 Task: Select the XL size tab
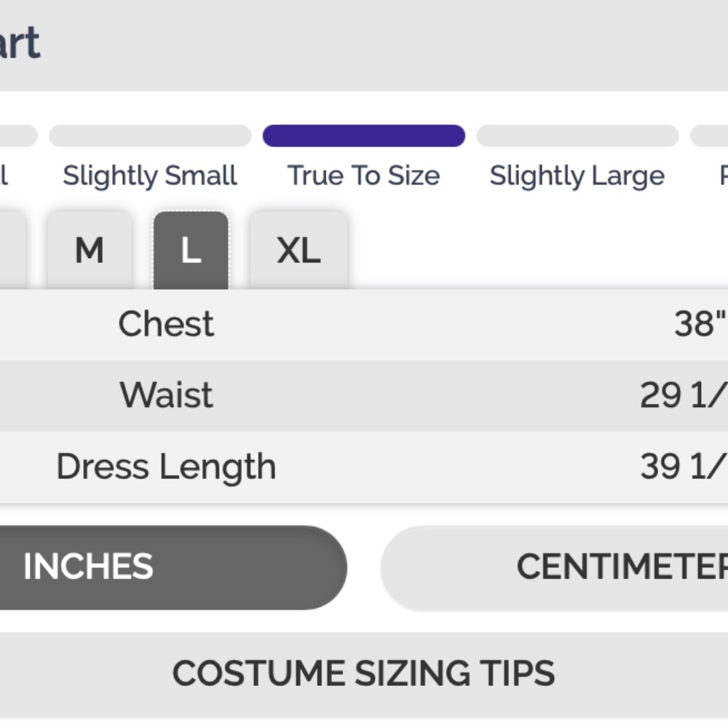coord(298,250)
